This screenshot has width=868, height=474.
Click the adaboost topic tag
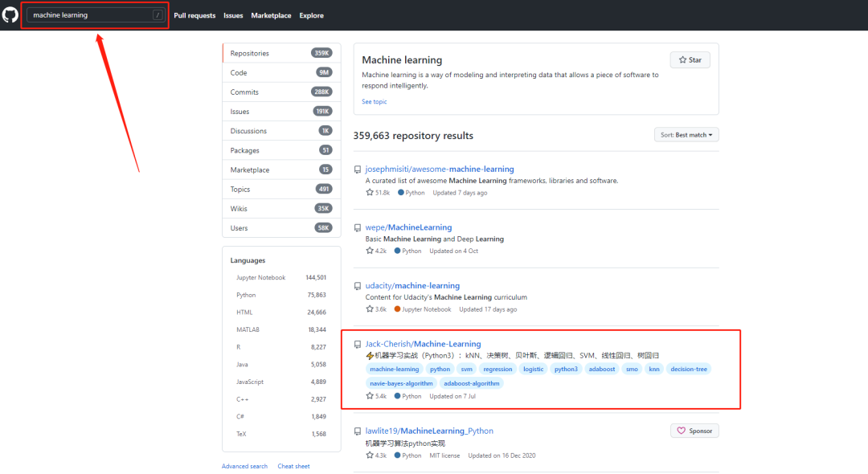[x=602, y=369]
